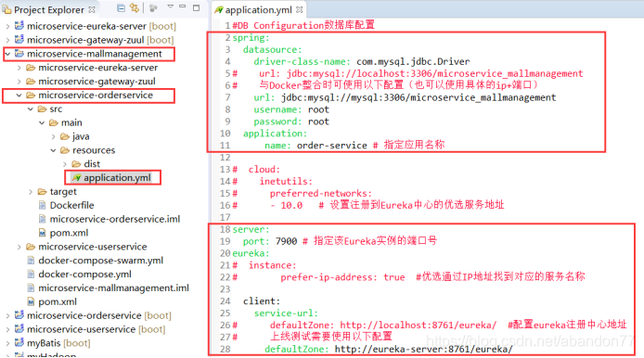
Task: Click the docker-compose-swarm.yml file icon
Action: (x=31, y=261)
